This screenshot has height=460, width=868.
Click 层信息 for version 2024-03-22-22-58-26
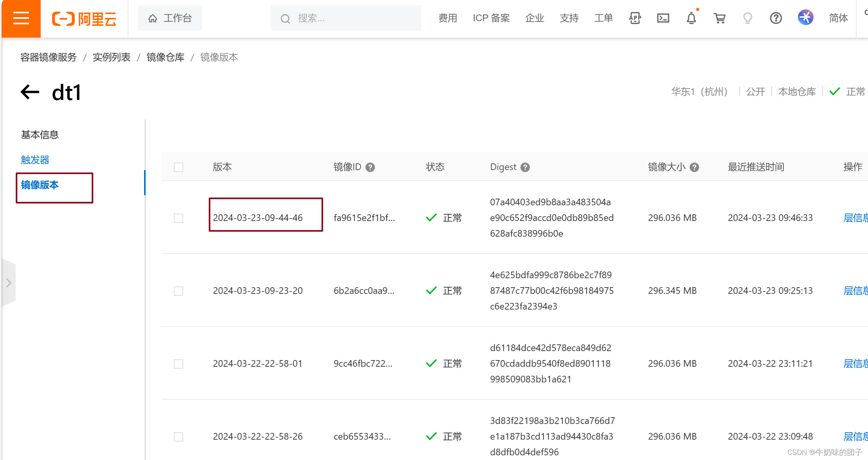click(x=855, y=436)
